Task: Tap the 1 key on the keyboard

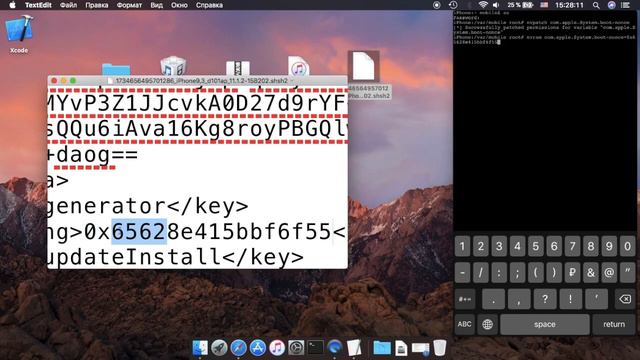Action: click(462, 247)
